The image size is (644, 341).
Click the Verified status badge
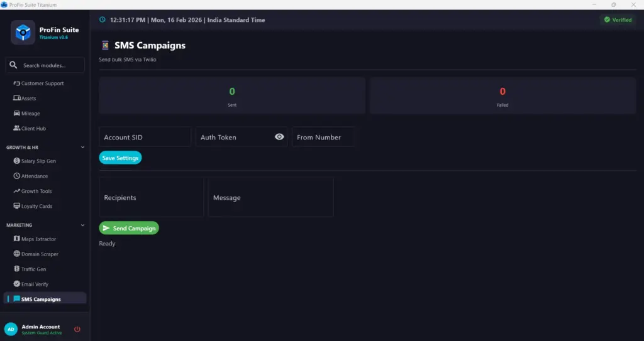pos(618,19)
